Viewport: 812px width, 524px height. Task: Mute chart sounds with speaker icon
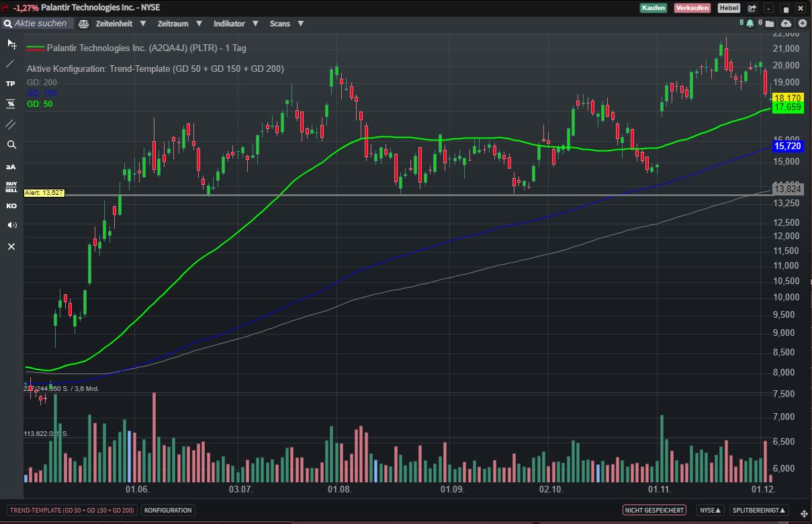pyautogui.click(x=11, y=225)
